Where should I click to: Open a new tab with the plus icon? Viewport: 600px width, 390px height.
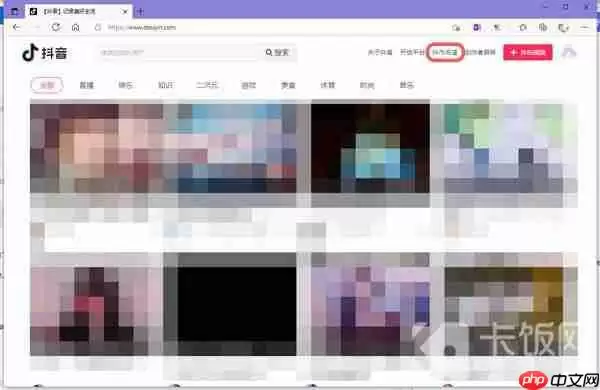[x=140, y=12]
